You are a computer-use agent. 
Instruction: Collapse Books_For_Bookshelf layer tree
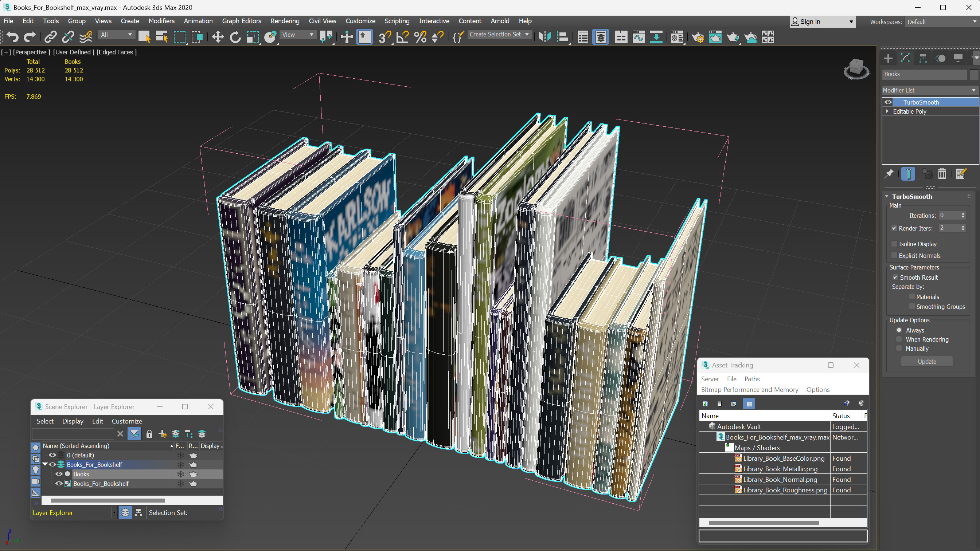tap(45, 464)
